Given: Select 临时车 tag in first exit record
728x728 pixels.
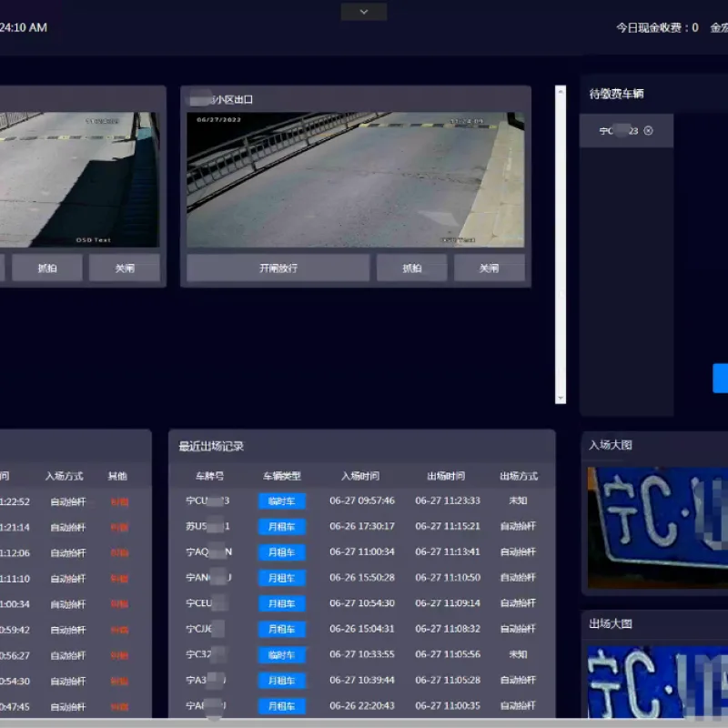Looking at the screenshot, I should point(282,501).
